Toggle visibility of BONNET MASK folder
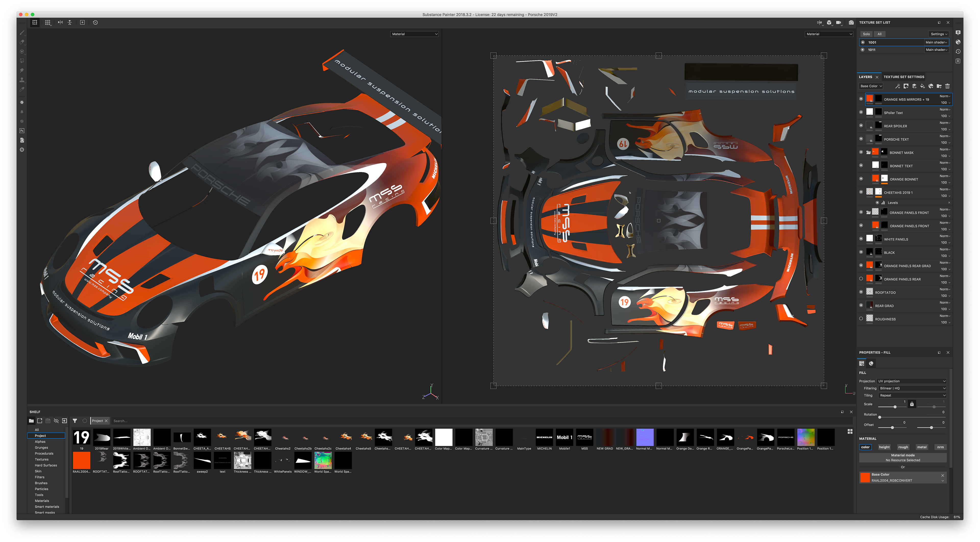This screenshot has height=542, width=980. (861, 152)
